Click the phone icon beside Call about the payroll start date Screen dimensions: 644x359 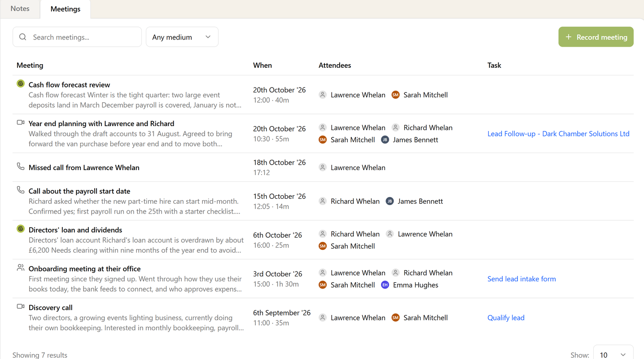coord(21,190)
